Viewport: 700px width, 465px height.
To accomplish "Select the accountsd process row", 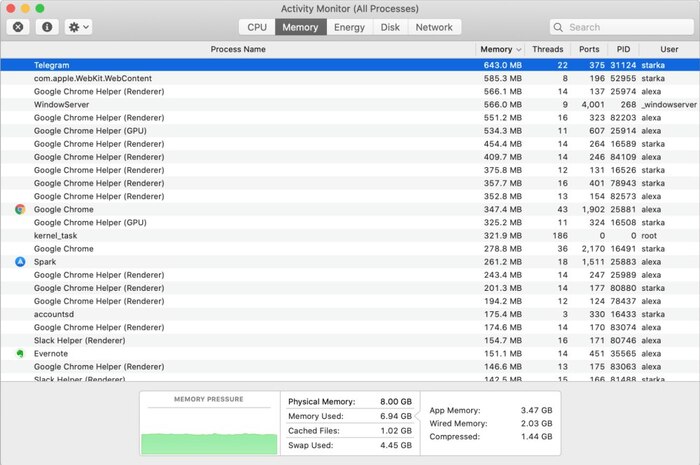I will [x=350, y=314].
